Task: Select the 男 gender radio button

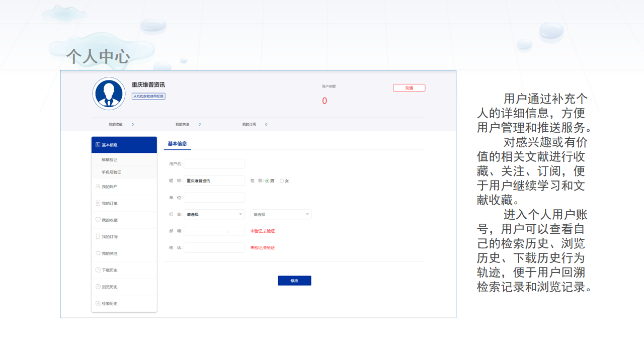Action: pos(267,180)
